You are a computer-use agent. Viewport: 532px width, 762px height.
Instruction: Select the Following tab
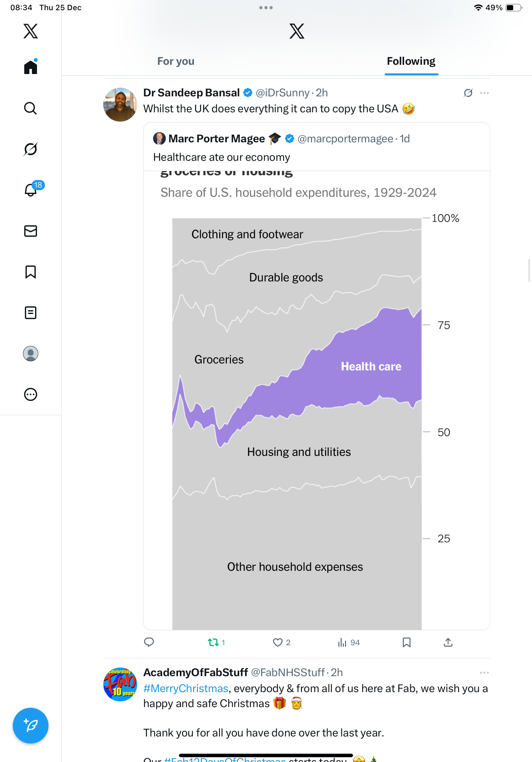pyautogui.click(x=411, y=61)
